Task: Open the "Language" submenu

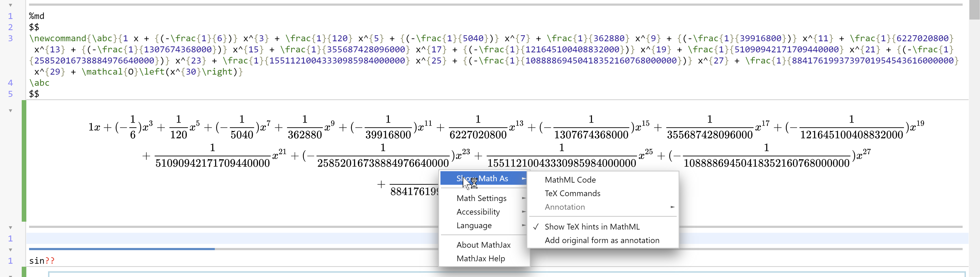Action: 474,225
